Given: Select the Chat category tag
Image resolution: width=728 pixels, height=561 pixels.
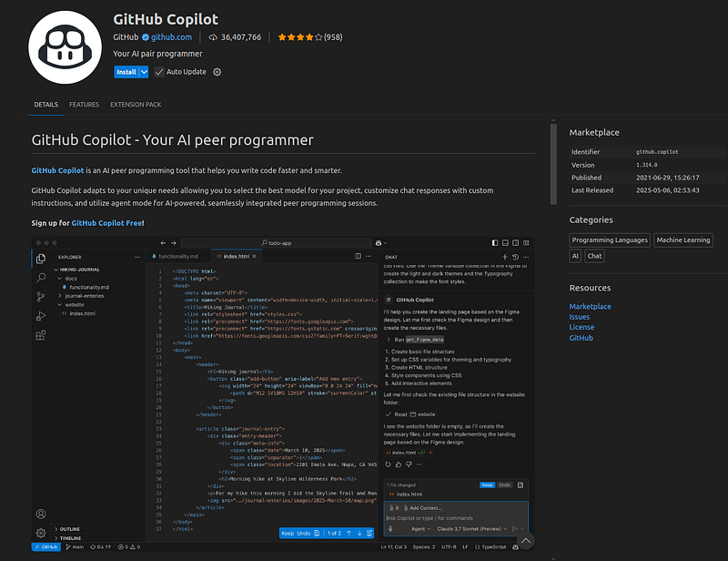Looking at the screenshot, I should (594, 256).
